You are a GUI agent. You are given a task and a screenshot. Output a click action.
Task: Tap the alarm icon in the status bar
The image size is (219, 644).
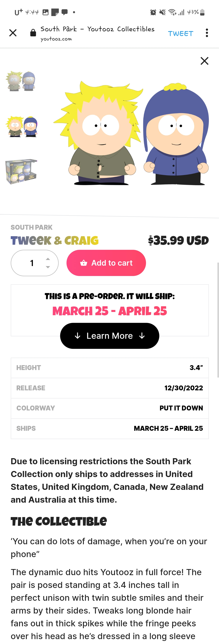[153, 12]
